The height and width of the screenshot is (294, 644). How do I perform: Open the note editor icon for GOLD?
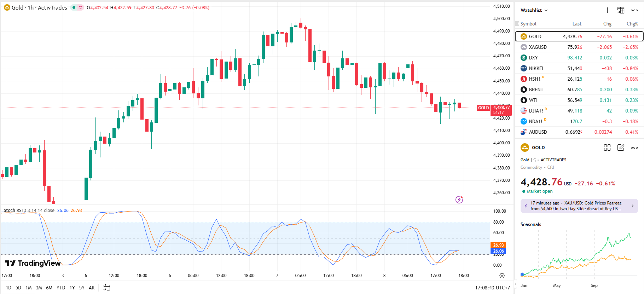[x=621, y=148]
